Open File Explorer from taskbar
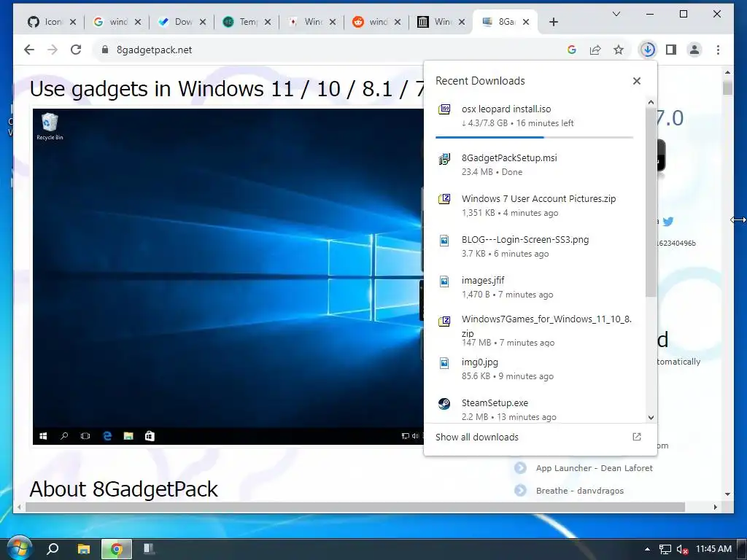Viewport: 747px width, 560px height. pyautogui.click(x=84, y=549)
